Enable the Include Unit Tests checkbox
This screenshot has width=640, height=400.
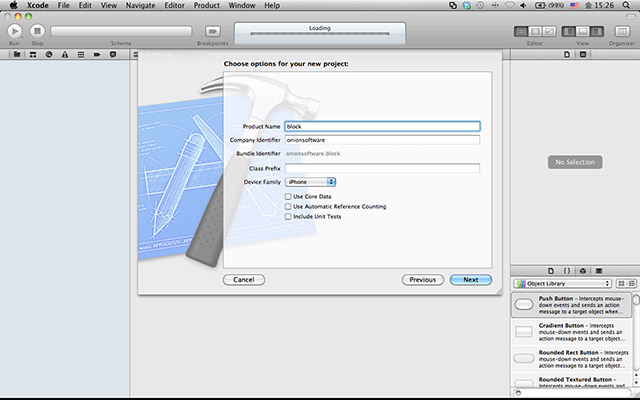tap(288, 216)
